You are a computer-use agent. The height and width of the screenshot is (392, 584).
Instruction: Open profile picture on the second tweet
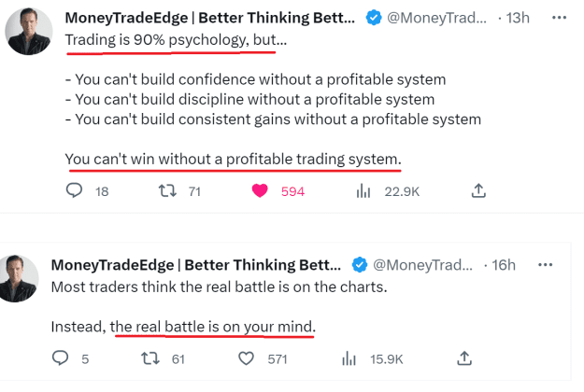pos(19,278)
